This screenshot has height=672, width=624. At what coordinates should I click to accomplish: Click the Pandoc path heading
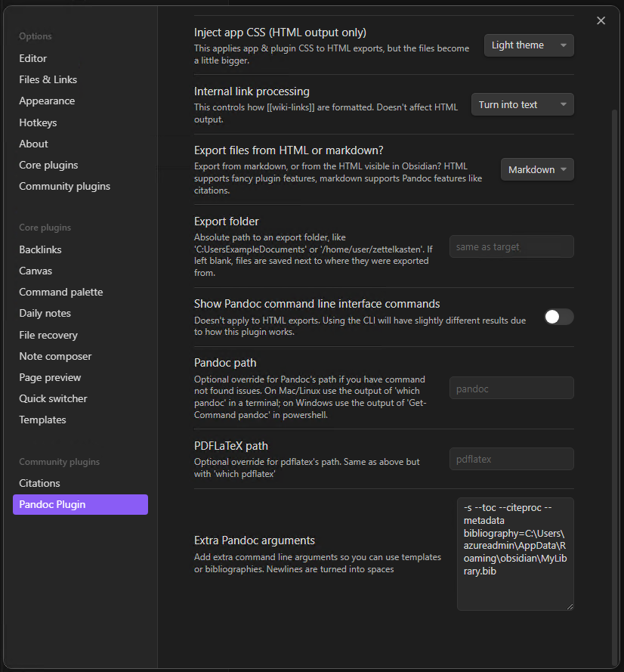225,363
